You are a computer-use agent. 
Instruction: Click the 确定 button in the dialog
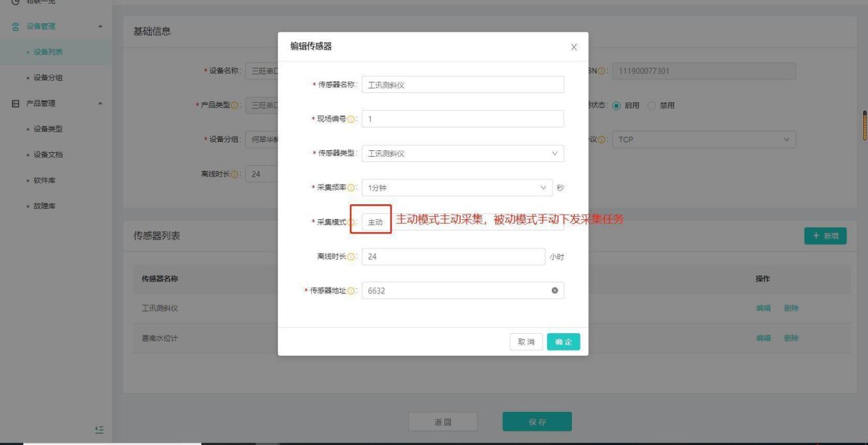[x=563, y=342]
